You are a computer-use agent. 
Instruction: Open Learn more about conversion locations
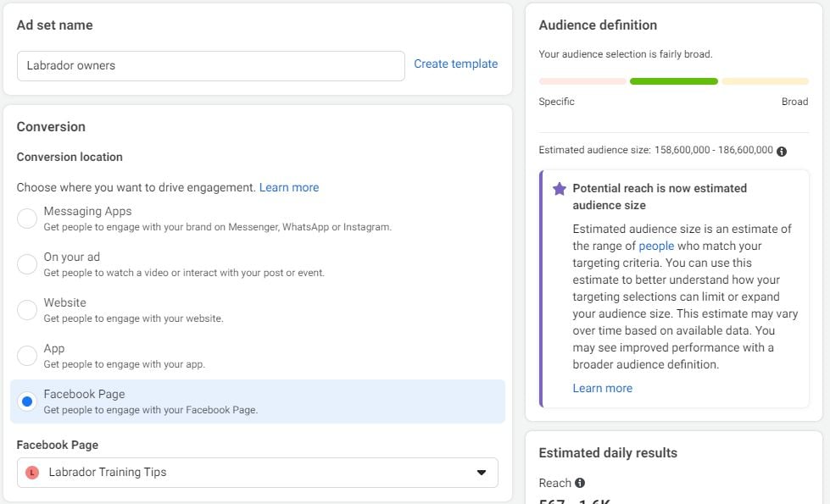tap(287, 187)
